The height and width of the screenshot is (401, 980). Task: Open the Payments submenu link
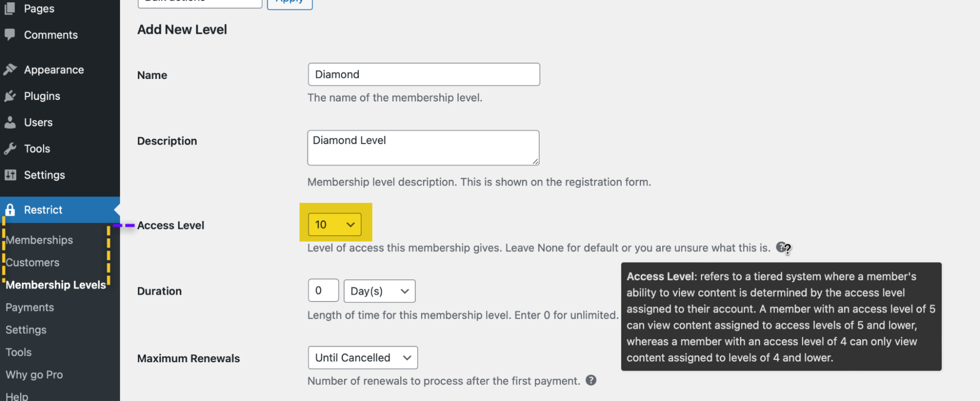[30, 307]
